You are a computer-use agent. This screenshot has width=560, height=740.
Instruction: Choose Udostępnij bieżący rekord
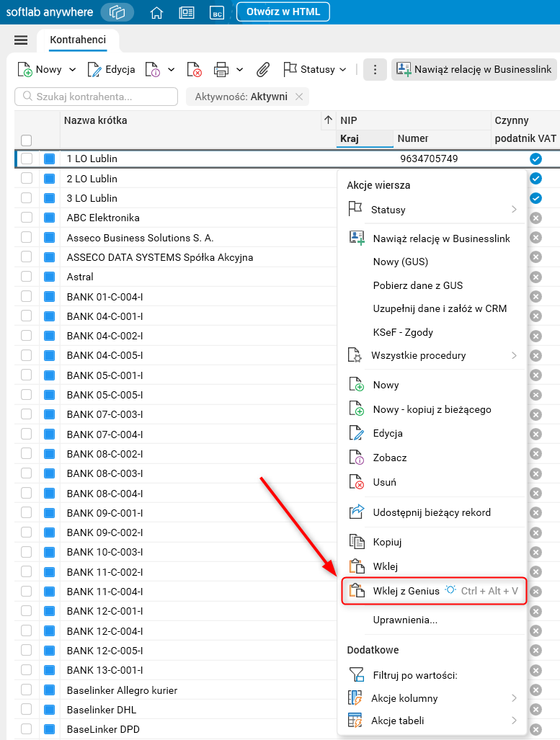(432, 512)
